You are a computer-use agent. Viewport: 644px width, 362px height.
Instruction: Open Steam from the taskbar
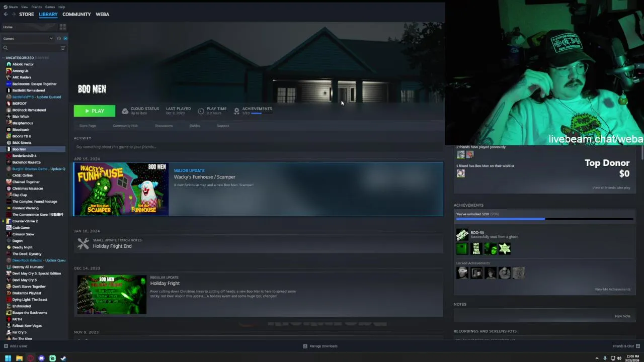point(63,358)
